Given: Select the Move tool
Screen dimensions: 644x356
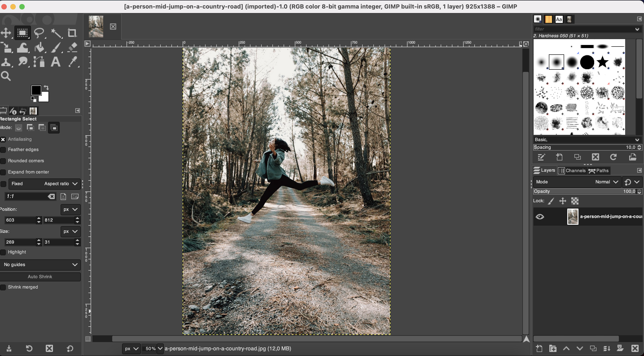Looking at the screenshot, I should [6, 33].
